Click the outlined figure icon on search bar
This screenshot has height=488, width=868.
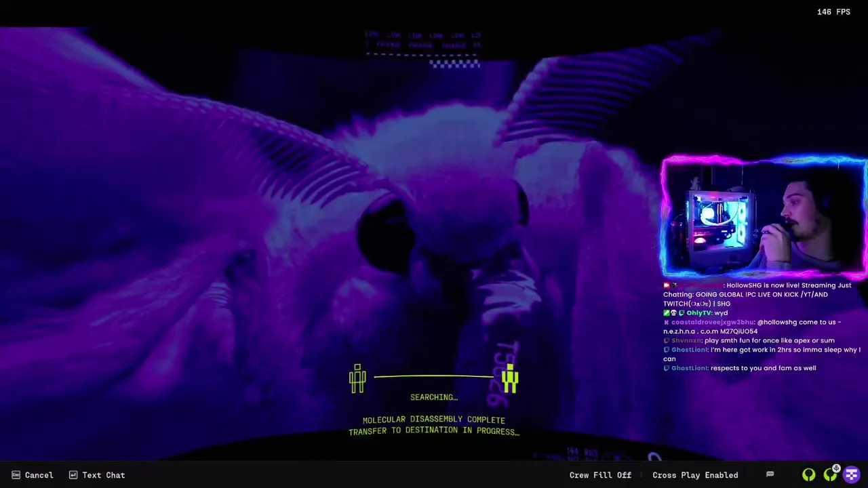(357, 378)
